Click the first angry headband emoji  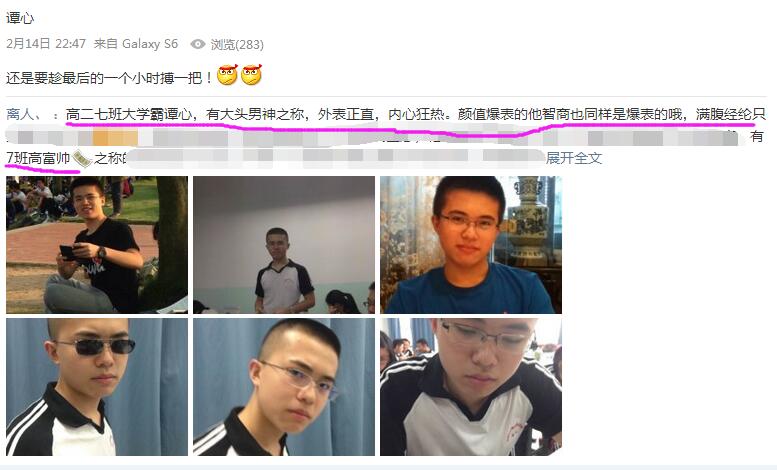click(227, 75)
